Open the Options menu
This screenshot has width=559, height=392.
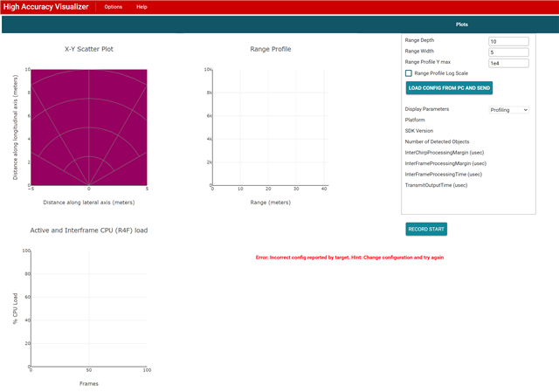[113, 7]
